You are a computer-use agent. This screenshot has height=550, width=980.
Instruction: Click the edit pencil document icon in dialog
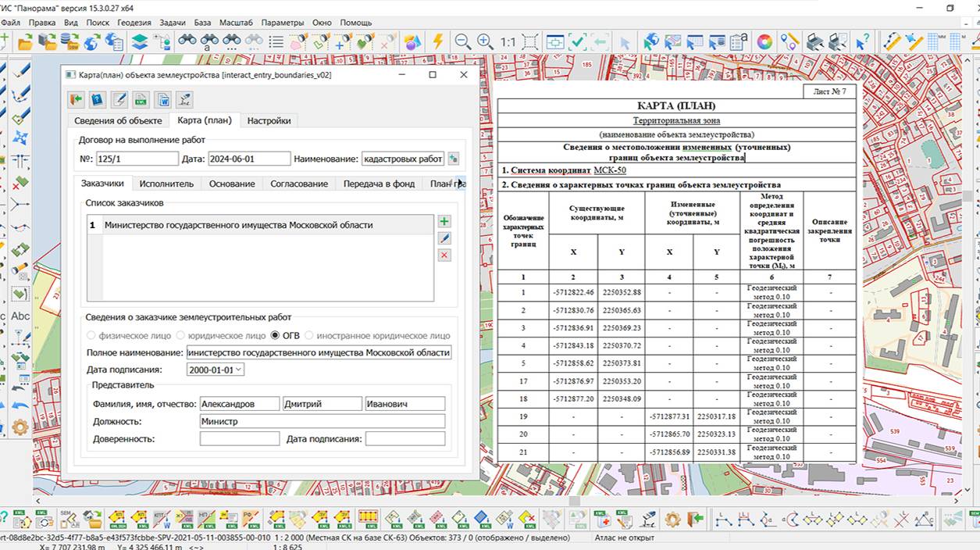[119, 99]
